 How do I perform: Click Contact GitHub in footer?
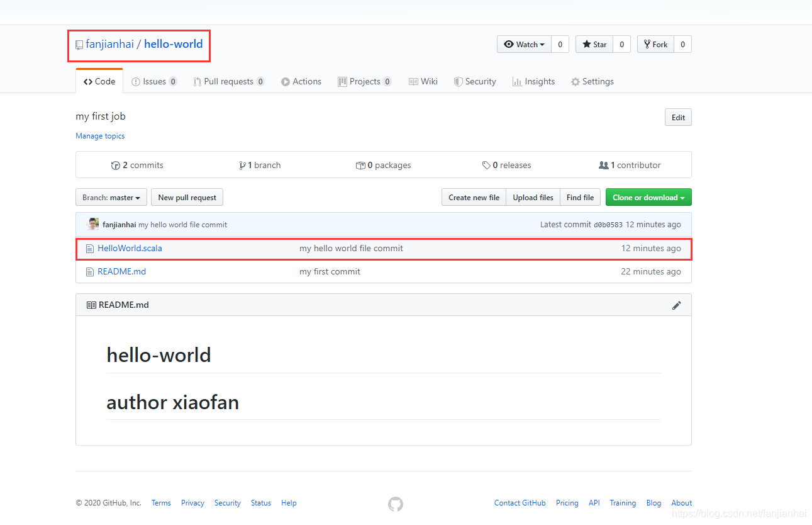[x=520, y=503]
